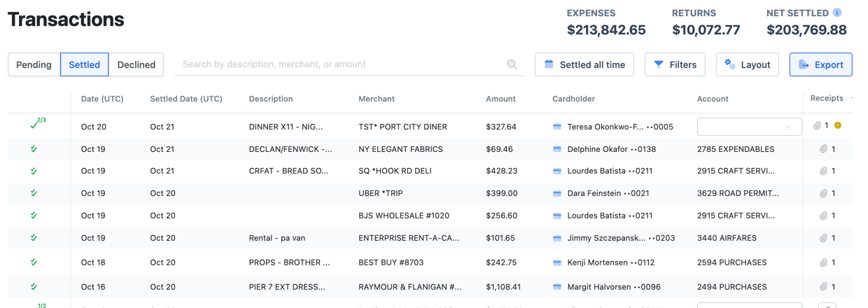This screenshot has height=308, width=868.
Task: Click the Receipts column header
Action: point(827,98)
